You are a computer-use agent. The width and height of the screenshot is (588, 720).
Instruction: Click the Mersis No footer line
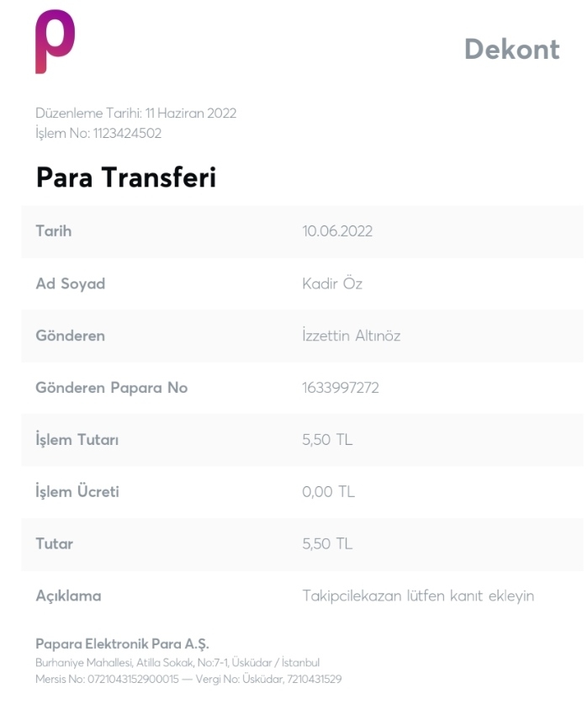(x=188, y=679)
